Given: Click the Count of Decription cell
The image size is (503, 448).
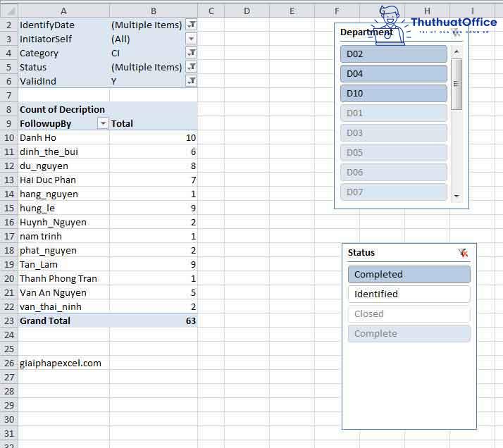Looking at the screenshot, I should pos(63,109).
